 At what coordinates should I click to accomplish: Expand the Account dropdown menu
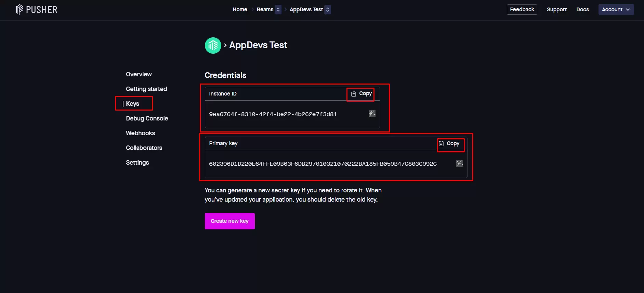[x=616, y=10]
